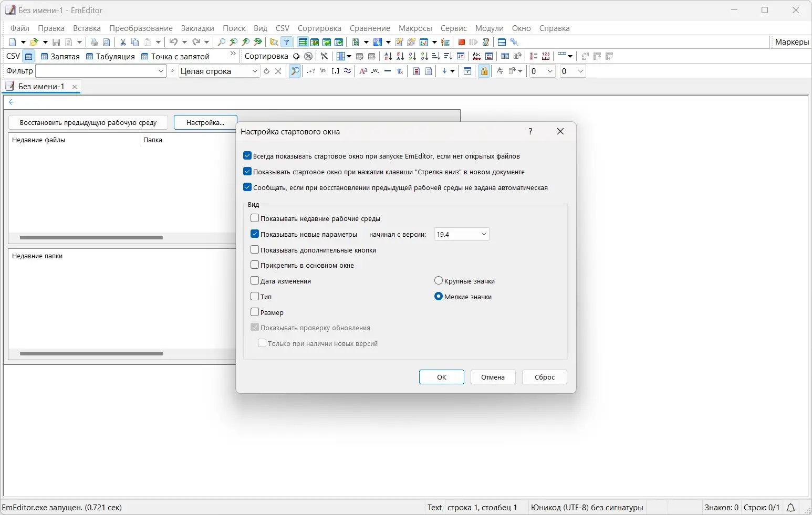Check the 'Размер' checkbox
812x515 pixels.
pos(255,312)
